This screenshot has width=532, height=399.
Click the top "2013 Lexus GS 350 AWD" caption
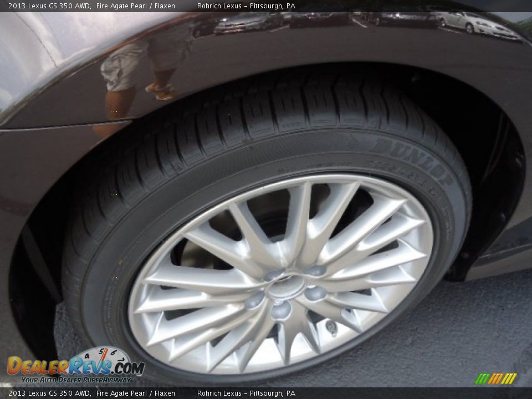coord(49,6)
